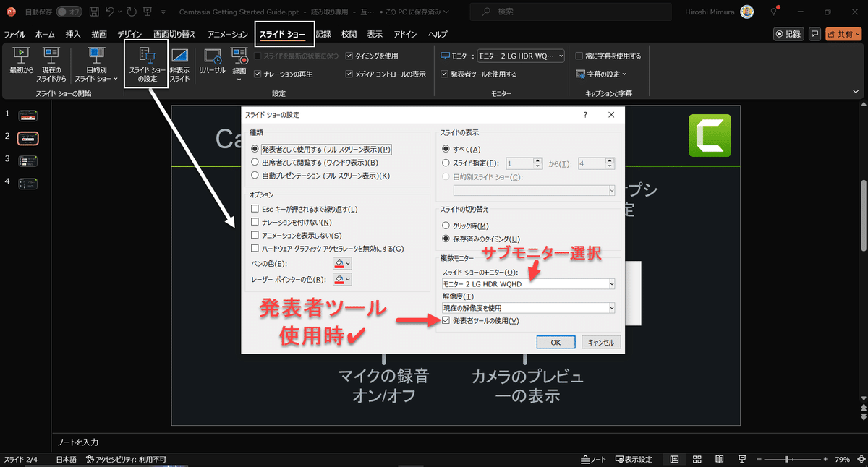Image resolution: width=868 pixels, height=467 pixels.
Task: Open the user account avatar
Action: [x=747, y=12]
